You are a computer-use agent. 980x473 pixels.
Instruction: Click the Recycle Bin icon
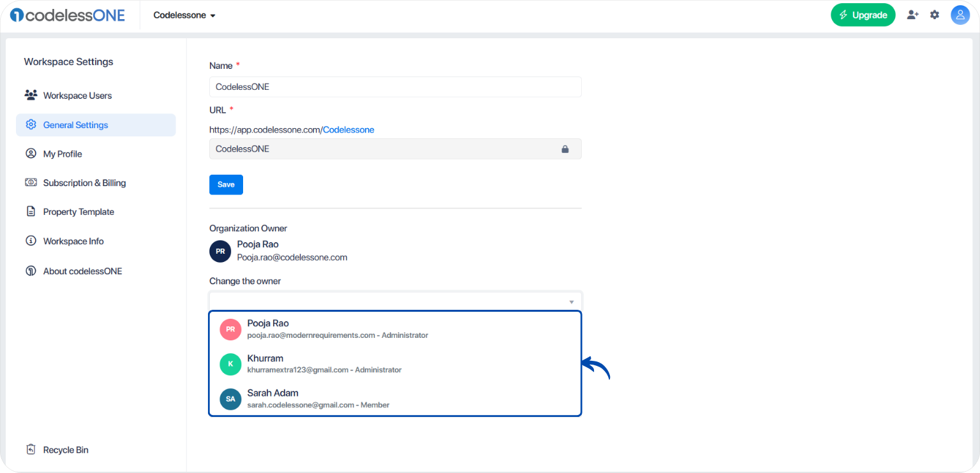pos(31,449)
